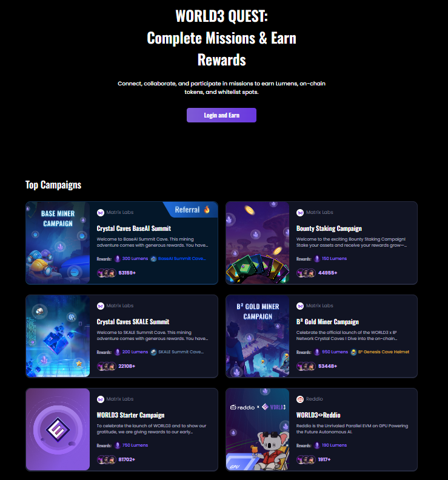Click participant avatars next to 1917+
The width and height of the screenshot is (448, 480).
coord(306,459)
